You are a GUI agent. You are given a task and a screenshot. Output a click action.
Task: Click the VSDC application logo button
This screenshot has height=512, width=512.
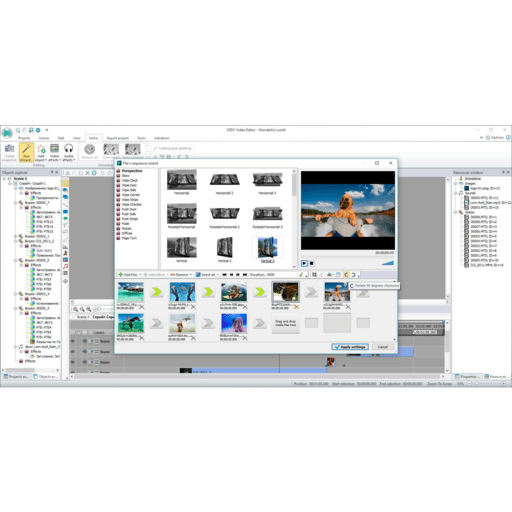tap(7, 133)
